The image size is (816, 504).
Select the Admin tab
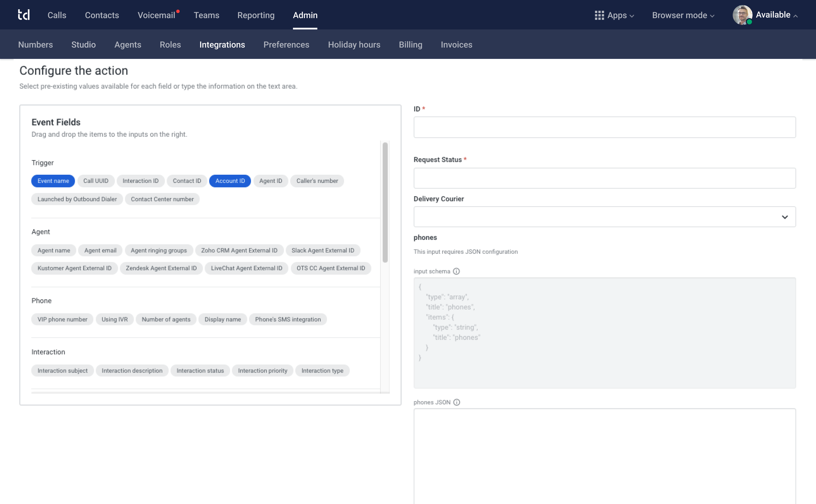click(x=305, y=15)
